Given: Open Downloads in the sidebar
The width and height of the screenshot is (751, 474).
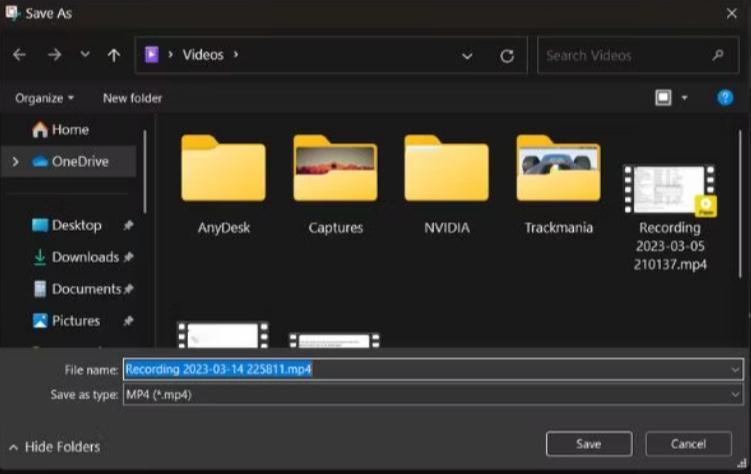Looking at the screenshot, I should point(76,257).
